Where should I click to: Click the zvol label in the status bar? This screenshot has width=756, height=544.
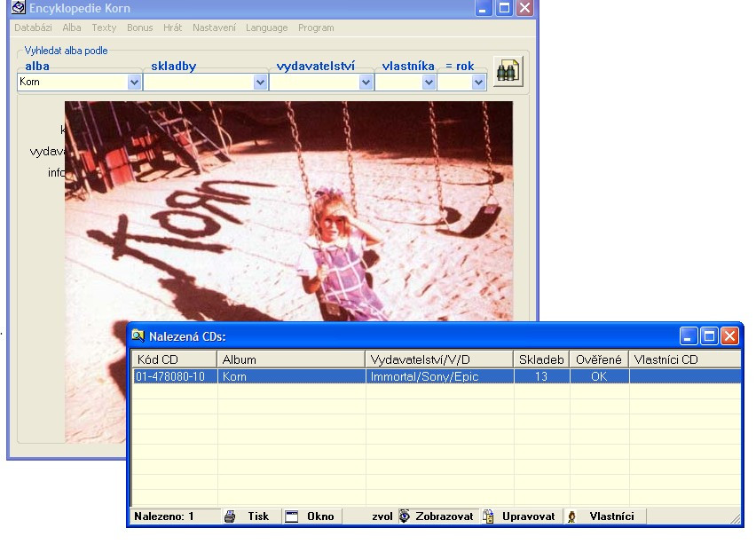[x=382, y=516]
